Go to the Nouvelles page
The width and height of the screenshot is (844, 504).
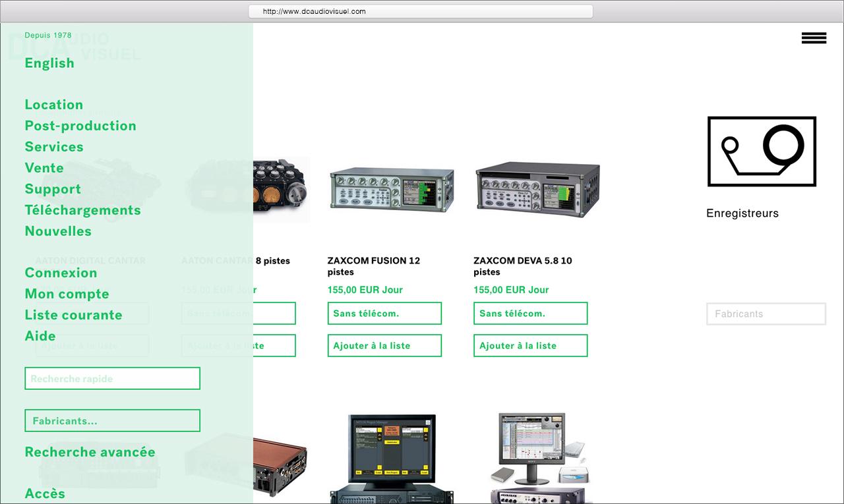point(58,231)
